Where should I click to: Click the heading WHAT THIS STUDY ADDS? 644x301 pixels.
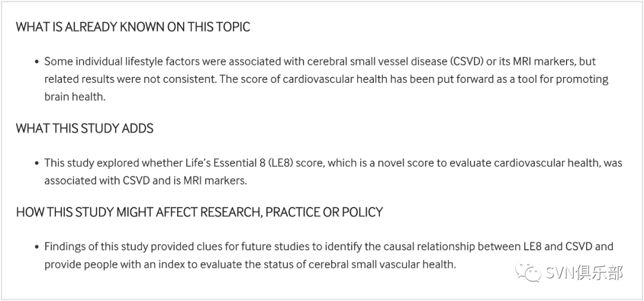pyautogui.click(x=85, y=128)
